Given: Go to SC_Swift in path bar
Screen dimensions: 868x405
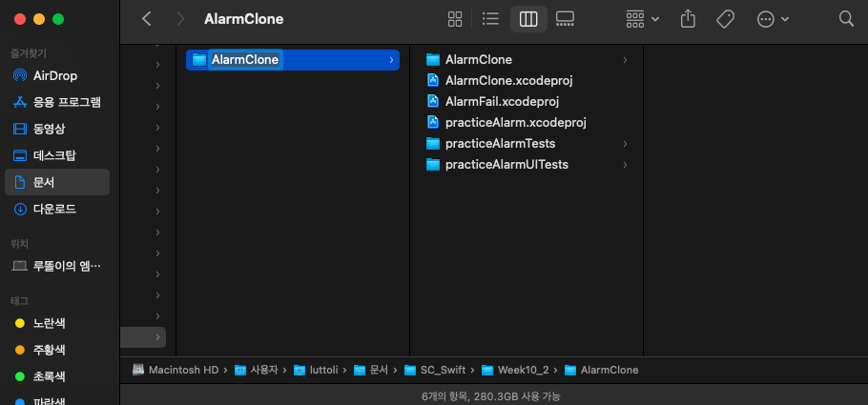Looking at the screenshot, I should tap(435, 370).
